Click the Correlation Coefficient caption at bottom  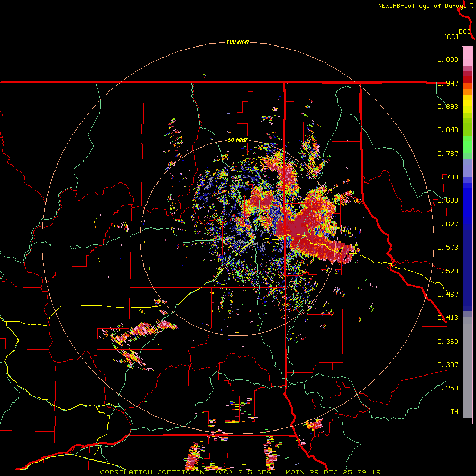point(240,472)
